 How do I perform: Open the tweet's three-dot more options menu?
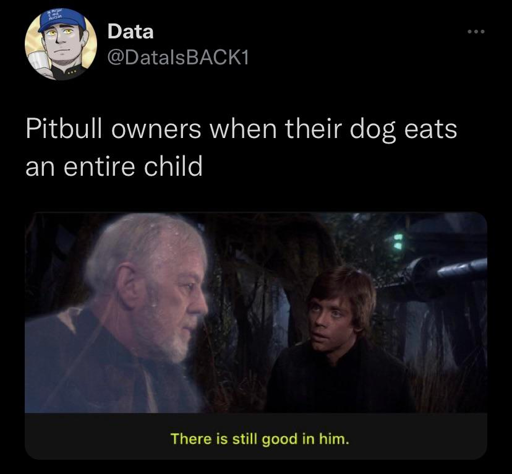[476, 32]
